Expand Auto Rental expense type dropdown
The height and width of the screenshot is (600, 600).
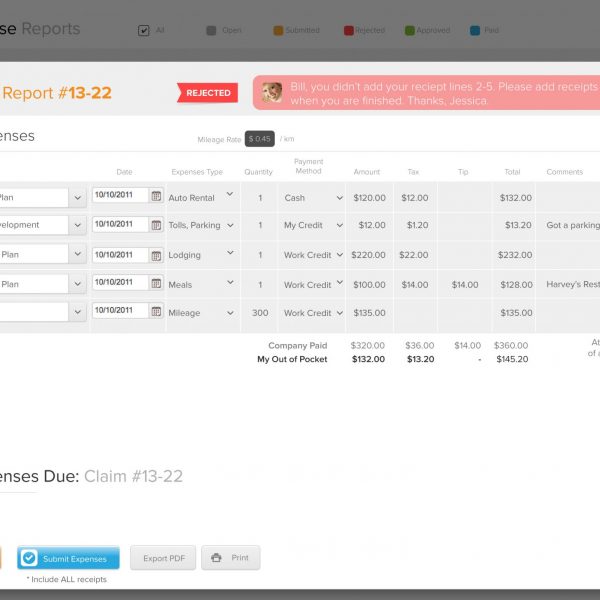click(x=230, y=194)
